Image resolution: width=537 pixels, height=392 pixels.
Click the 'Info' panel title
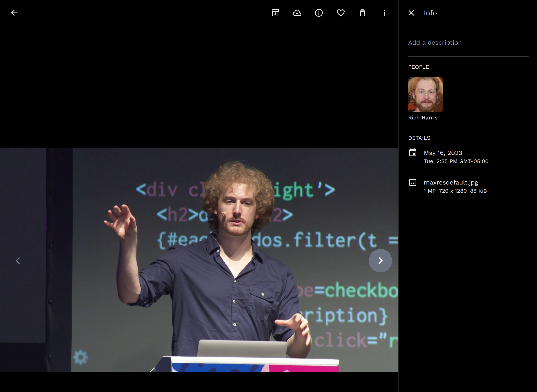coord(430,13)
